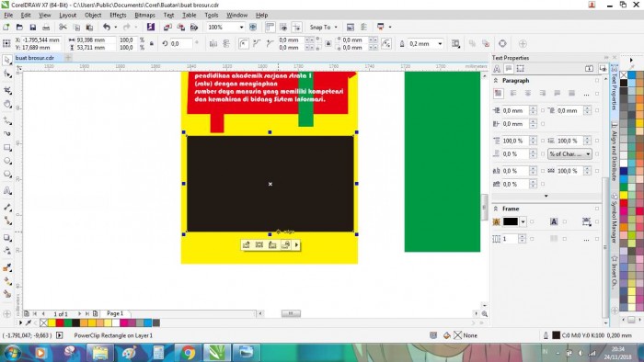Toggle edit corners together lock
This screenshot has width=644, height=362.
(x=328, y=43)
